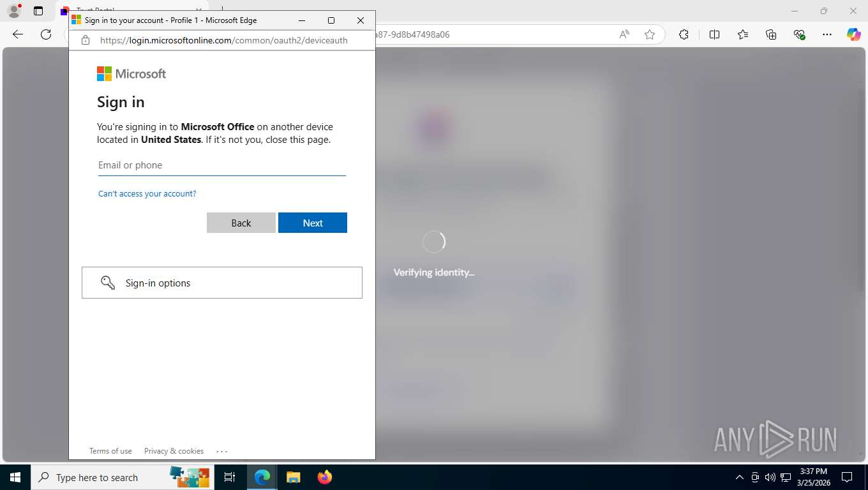Click Read aloud icon in address bar

coord(624,34)
